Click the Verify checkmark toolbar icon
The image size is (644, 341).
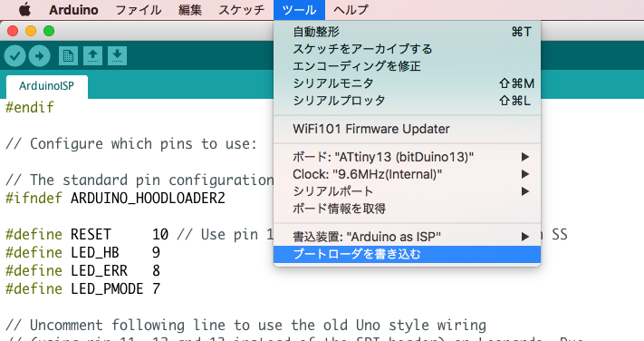click(15, 55)
